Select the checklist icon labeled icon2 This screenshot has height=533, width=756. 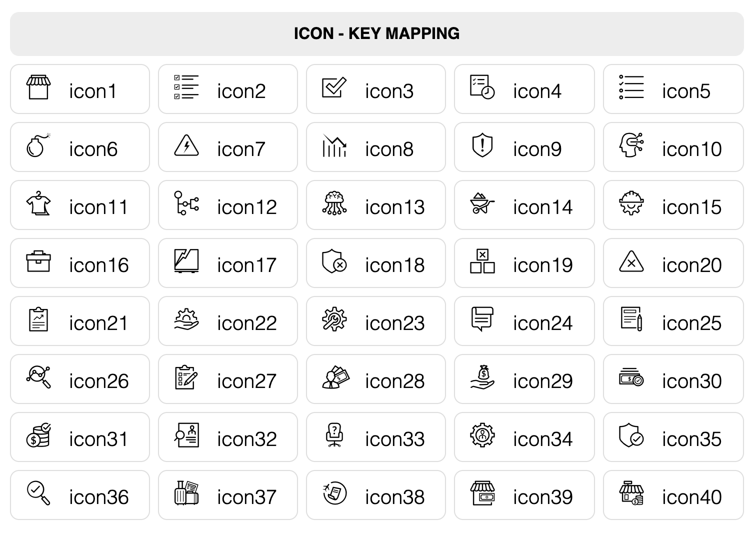(x=186, y=87)
